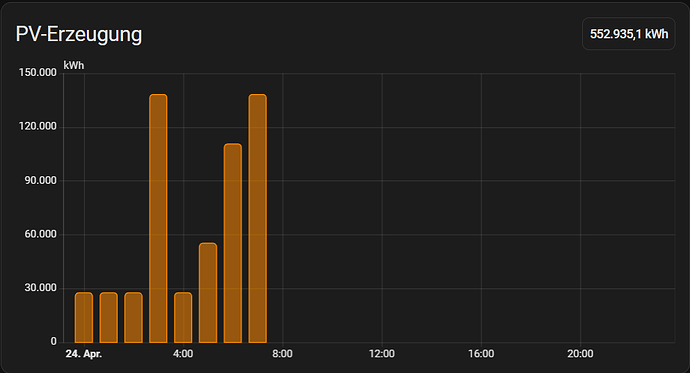Click the 552.935,1 kWh total badge
This screenshot has height=373, width=690.
point(628,34)
